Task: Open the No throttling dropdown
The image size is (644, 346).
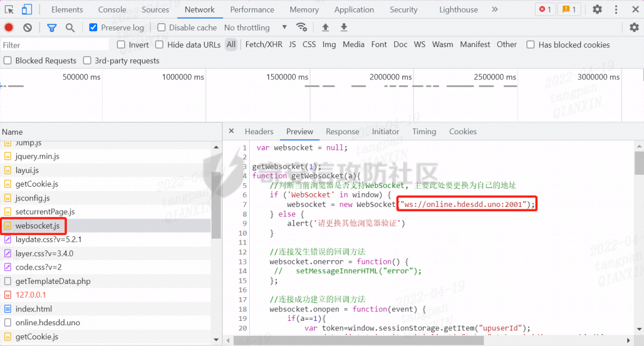Action: [x=255, y=27]
